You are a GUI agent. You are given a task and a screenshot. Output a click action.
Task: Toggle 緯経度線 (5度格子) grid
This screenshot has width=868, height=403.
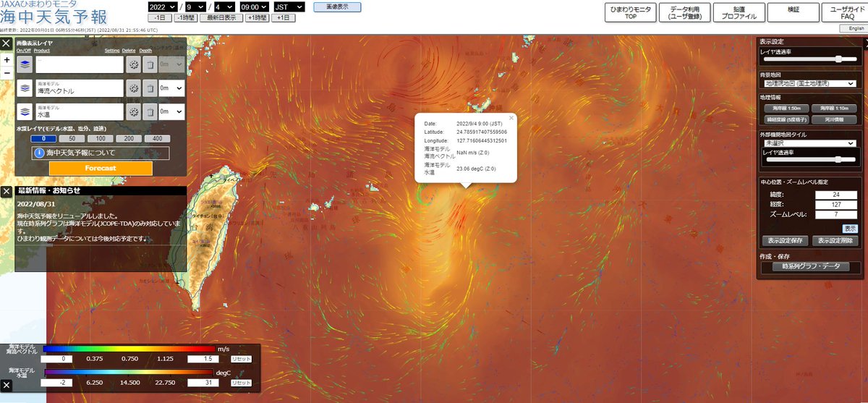point(786,119)
